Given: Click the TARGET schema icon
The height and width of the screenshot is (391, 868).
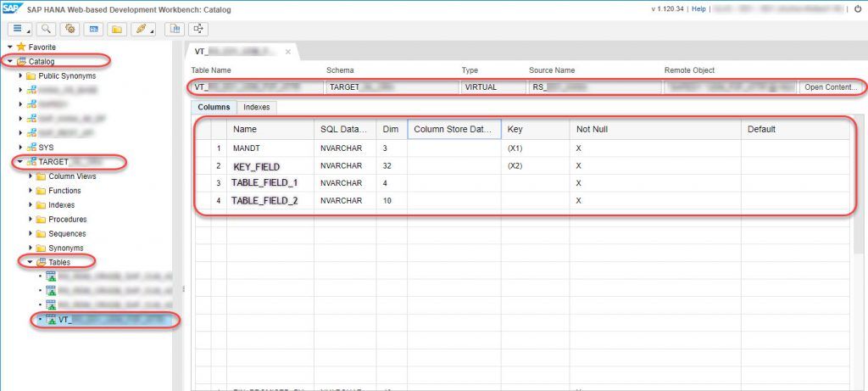Looking at the screenshot, I should [x=31, y=162].
